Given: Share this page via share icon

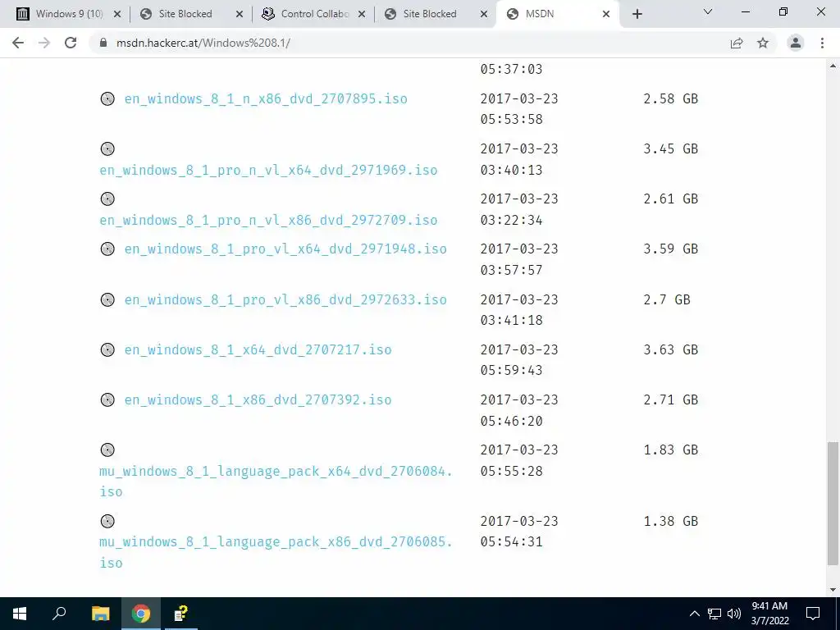Looking at the screenshot, I should (737, 43).
